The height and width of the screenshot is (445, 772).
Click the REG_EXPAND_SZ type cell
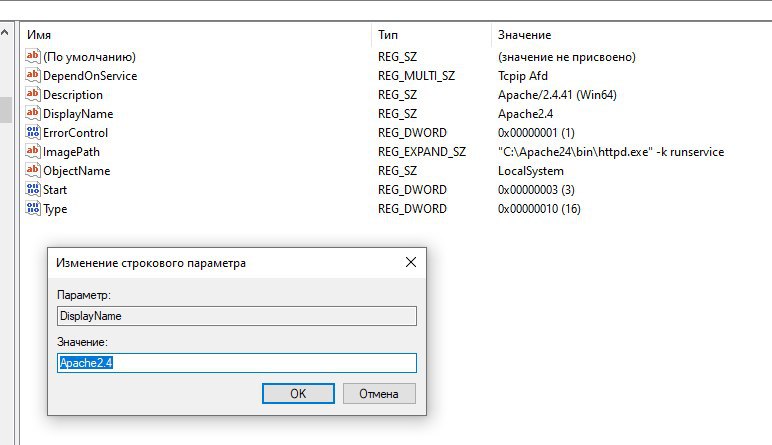coord(422,152)
